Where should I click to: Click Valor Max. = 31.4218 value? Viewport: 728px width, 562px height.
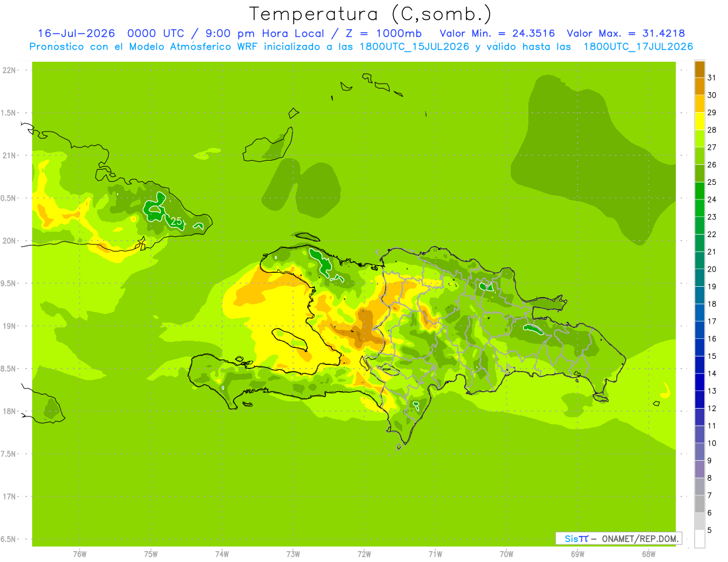pos(626,33)
